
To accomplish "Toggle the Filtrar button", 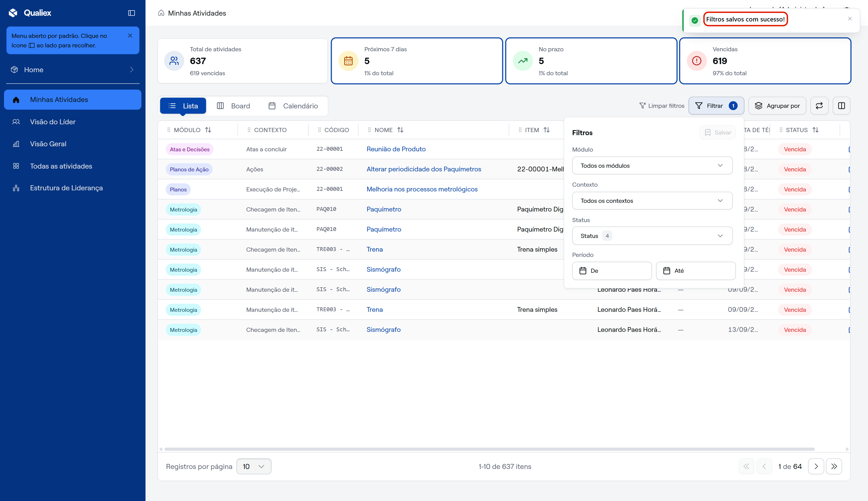I will [x=716, y=106].
